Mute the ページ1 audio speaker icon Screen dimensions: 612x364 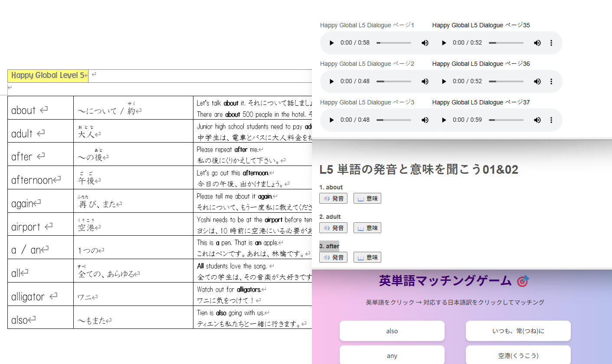pyautogui.click(x=425, y=43)
